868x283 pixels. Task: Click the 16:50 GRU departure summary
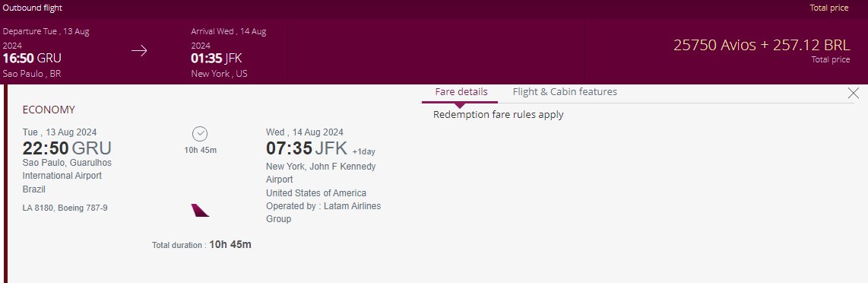[32, 59]
